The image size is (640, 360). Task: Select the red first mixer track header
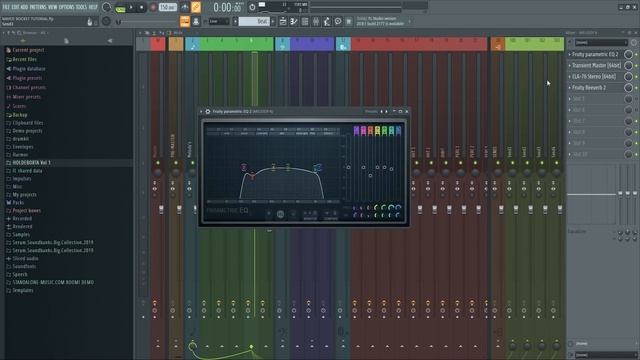158,44
